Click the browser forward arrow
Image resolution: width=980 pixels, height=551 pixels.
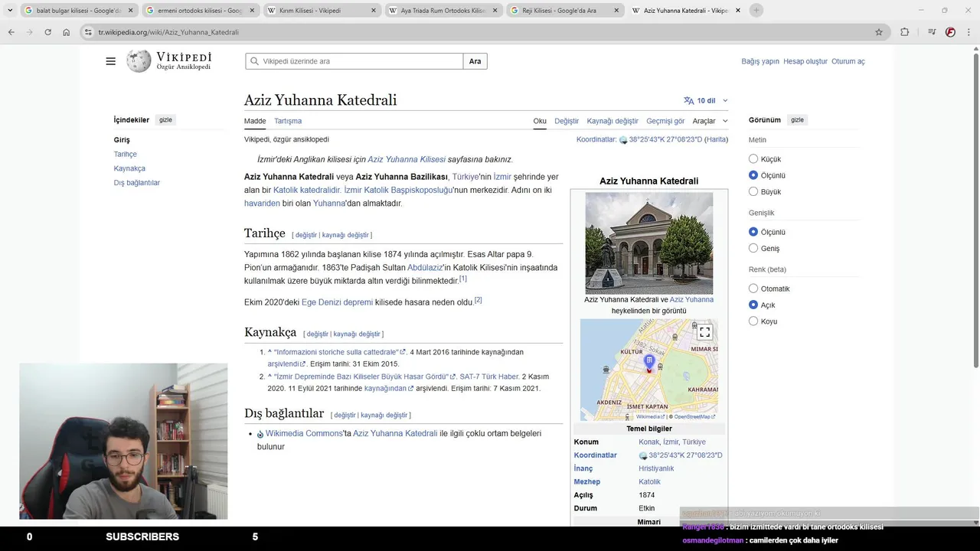(29, 32)
